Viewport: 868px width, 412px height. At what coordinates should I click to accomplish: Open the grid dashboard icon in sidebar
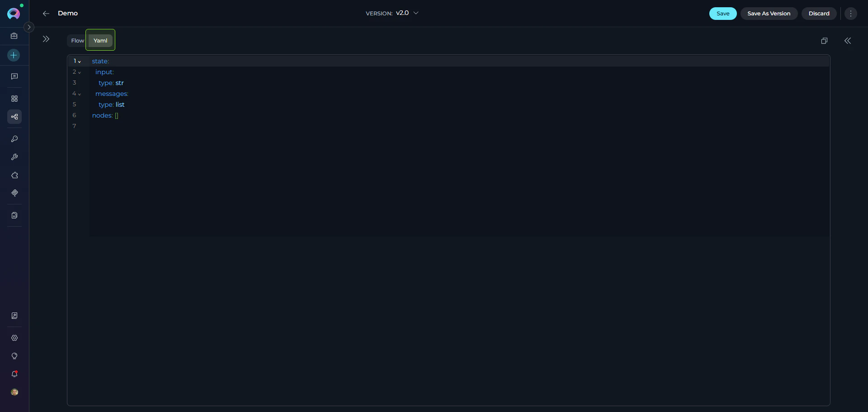pyautogui.click(x=14, y=98)
